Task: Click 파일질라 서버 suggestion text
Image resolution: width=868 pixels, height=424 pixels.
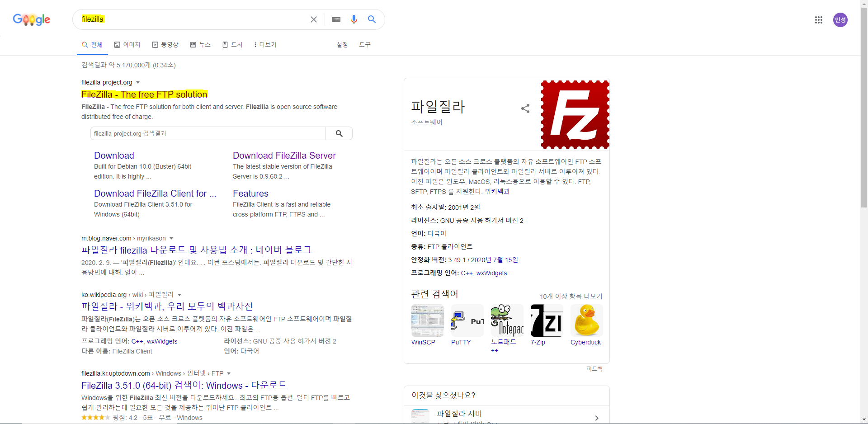Action: pos(459,414)
